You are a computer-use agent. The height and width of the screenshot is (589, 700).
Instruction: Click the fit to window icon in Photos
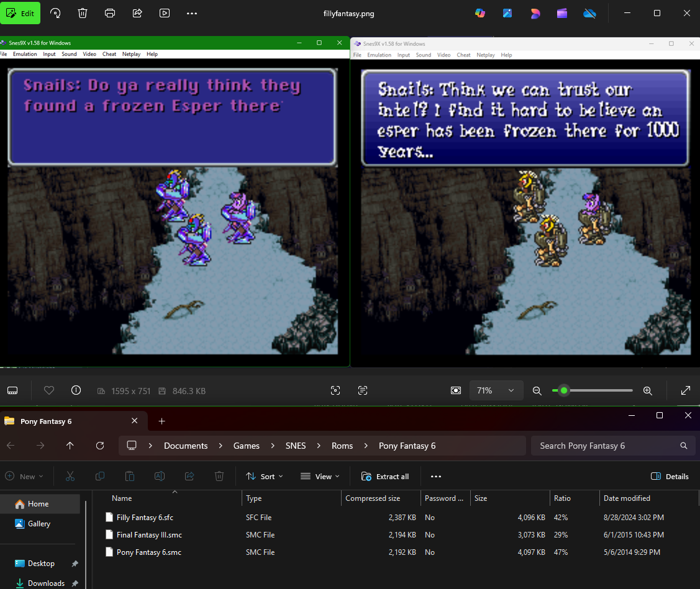point(456,391)
